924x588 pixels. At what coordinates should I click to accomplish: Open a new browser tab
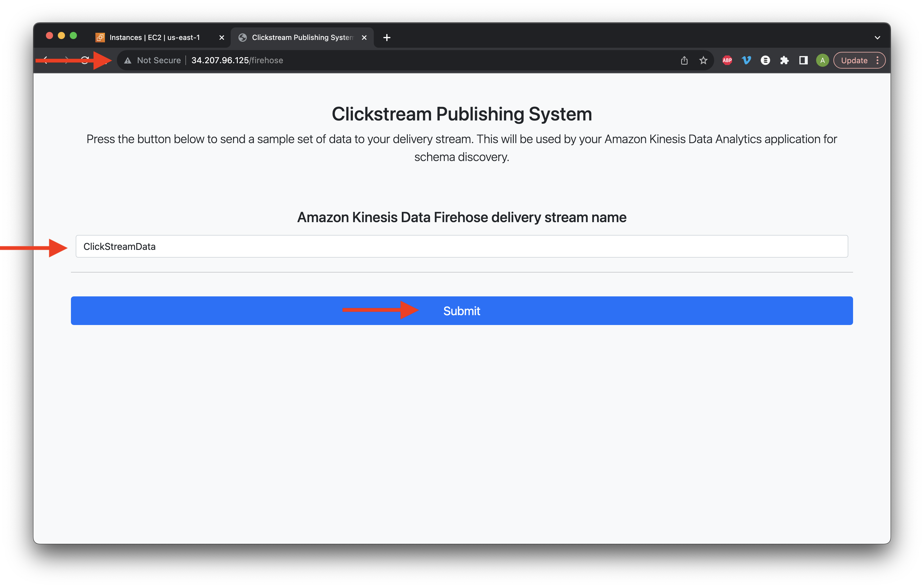387,38
